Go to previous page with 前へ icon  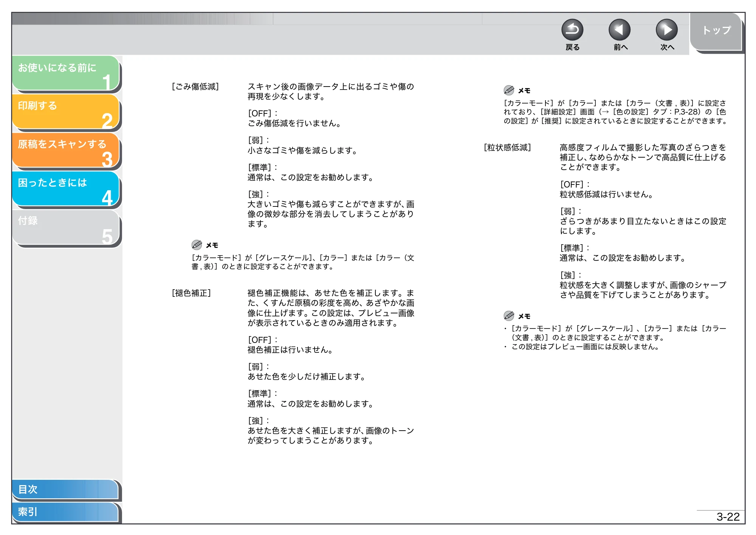click(x=620, y=30)
